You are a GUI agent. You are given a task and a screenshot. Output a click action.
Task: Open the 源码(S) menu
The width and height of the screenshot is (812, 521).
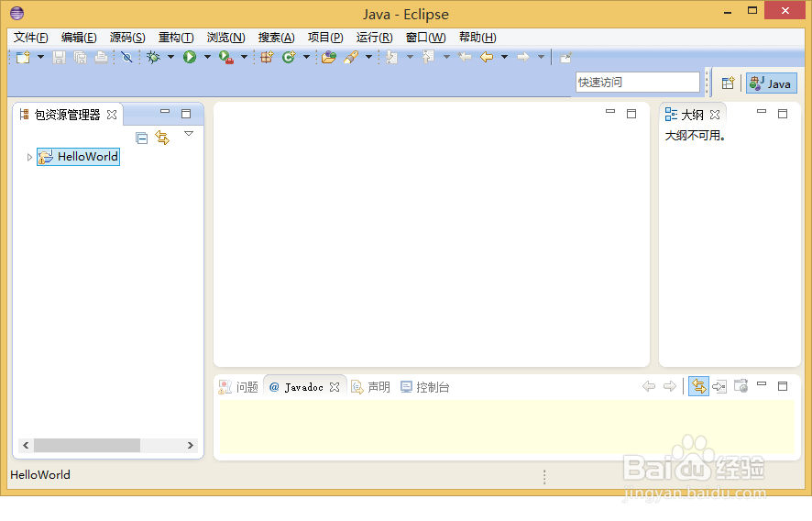coord(127,38)
